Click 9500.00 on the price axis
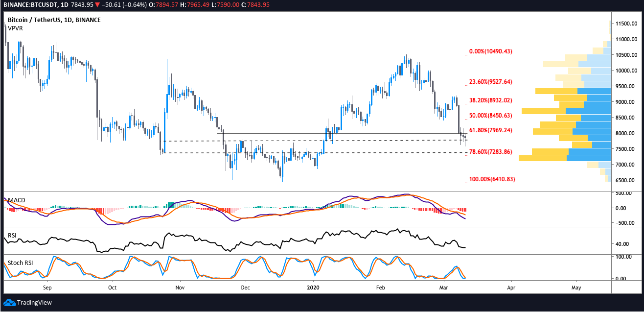Image resolution: width=644 pixels, height=312 pixels. coord(626,86)
